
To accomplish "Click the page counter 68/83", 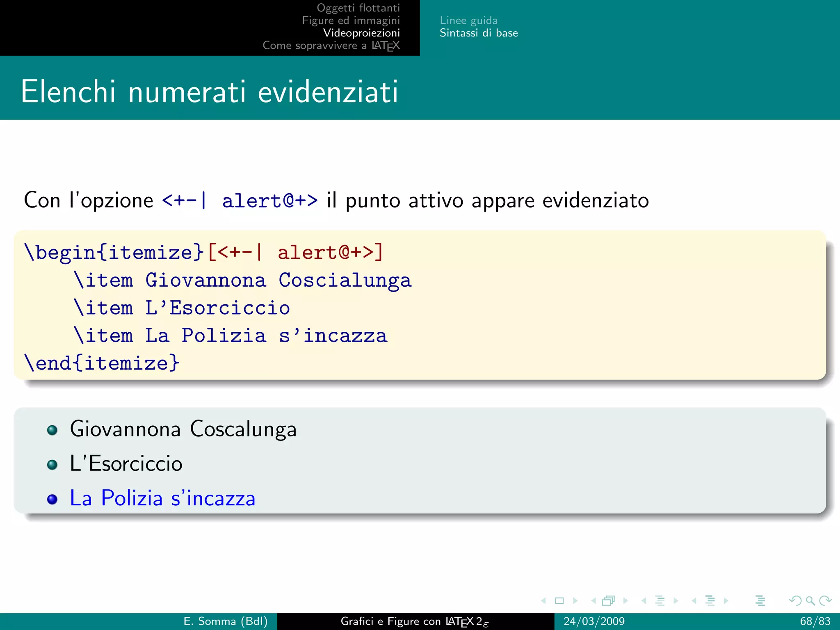I will 815,621.
